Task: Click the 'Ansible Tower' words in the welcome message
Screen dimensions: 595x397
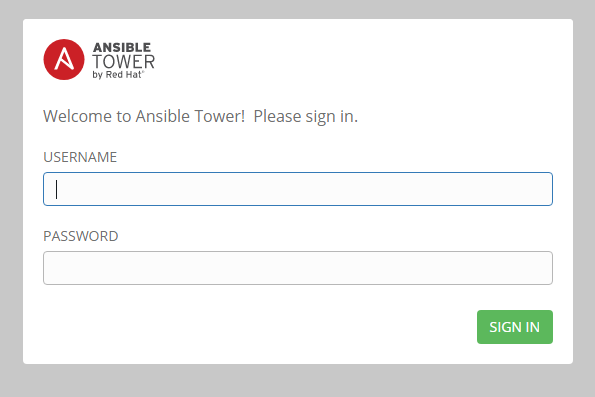Action: [190, 116]
